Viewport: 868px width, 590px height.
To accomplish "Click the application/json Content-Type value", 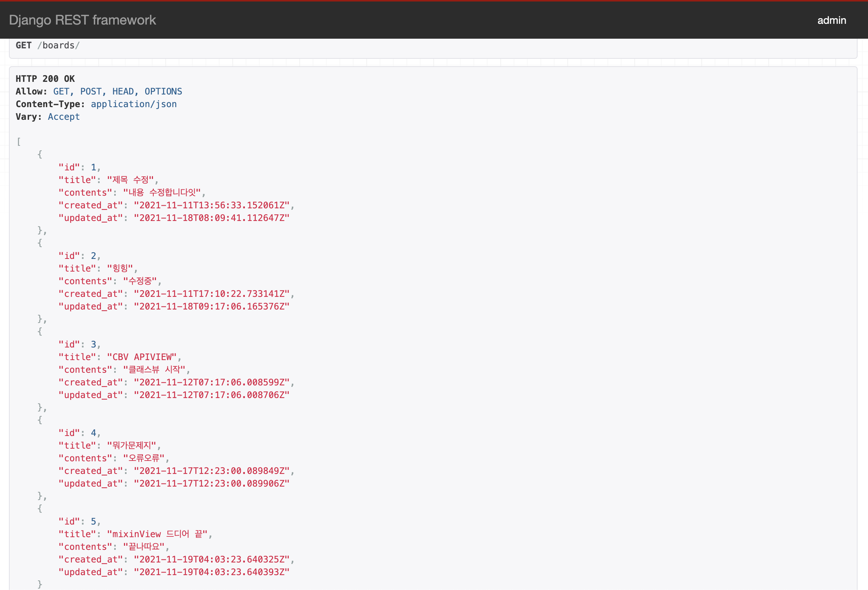I will (134, 104).
